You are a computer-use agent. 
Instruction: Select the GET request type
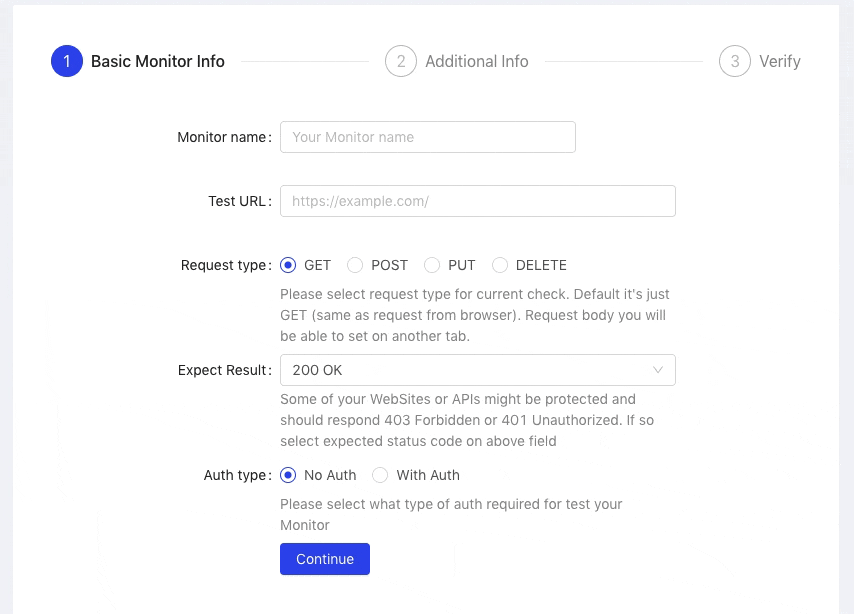tap(289, 265)
